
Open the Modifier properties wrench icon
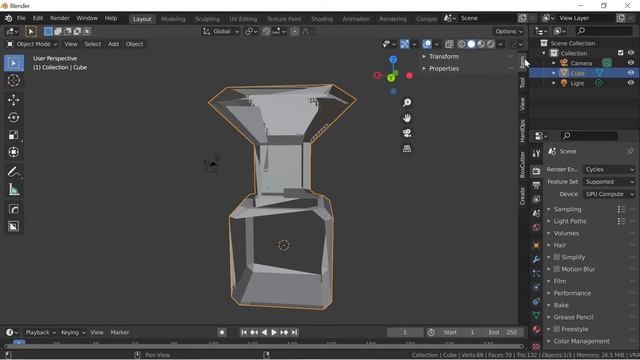tap(536, 259)
